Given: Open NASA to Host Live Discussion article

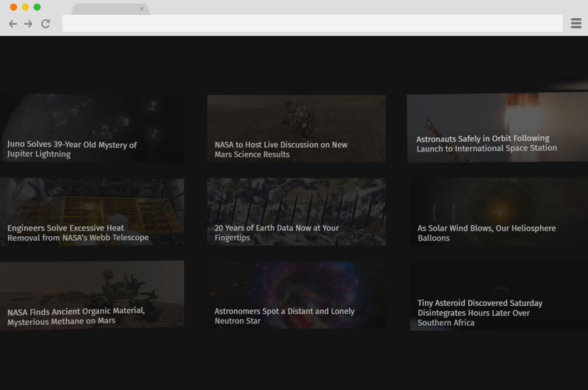Looking at the screenshot, I should click(x=296, y=128).
